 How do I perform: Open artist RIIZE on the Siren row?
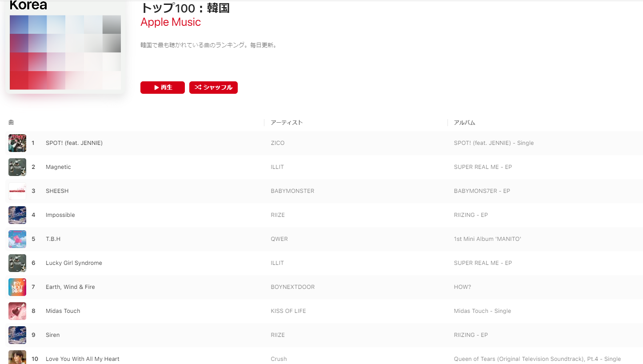pos(278,335)
